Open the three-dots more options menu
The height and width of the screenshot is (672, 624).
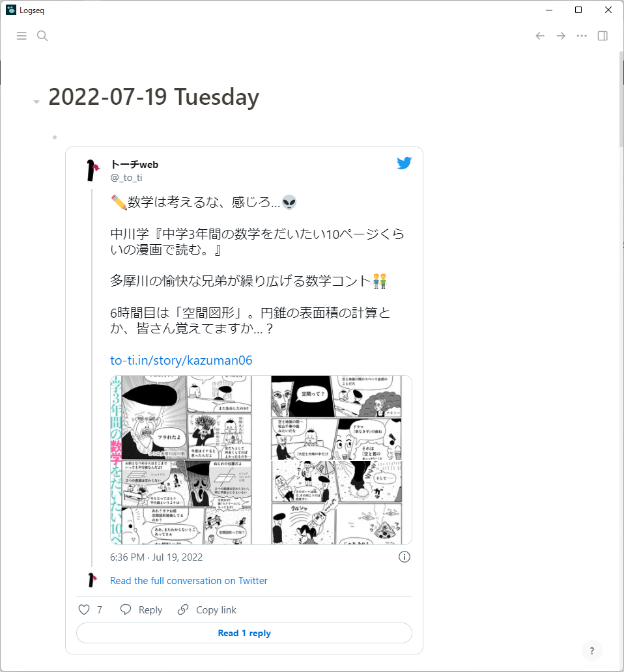coord(582,36)
